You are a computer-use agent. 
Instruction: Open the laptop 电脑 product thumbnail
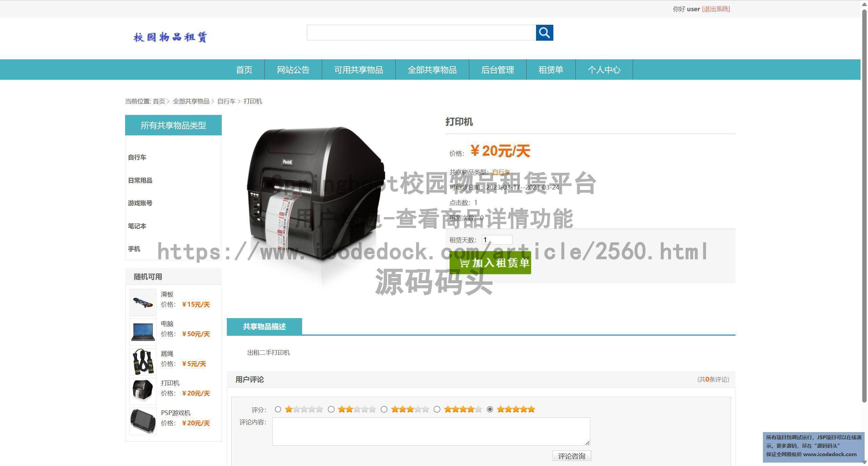click(142, 332)
